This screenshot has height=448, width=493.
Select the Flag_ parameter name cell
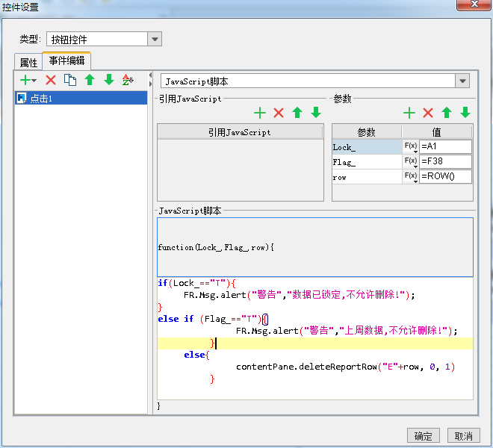(368, 162)
